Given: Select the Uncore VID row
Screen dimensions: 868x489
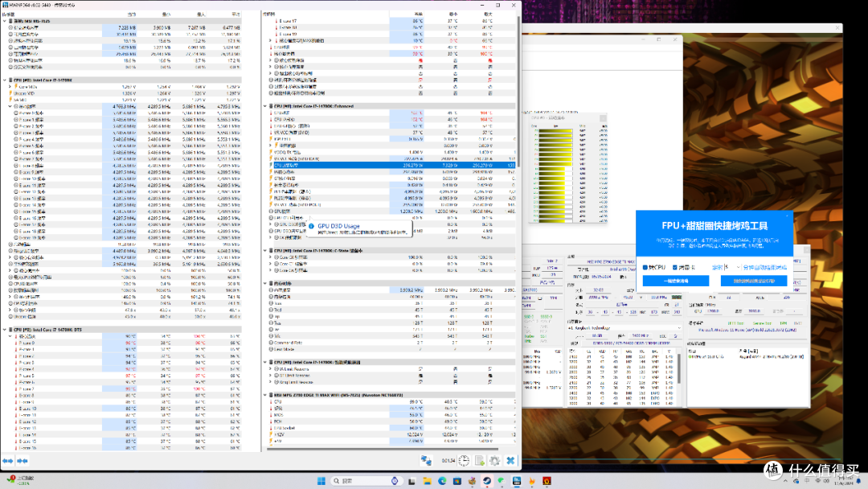Looking at the screenshot, I should click(x=125, y=93).
